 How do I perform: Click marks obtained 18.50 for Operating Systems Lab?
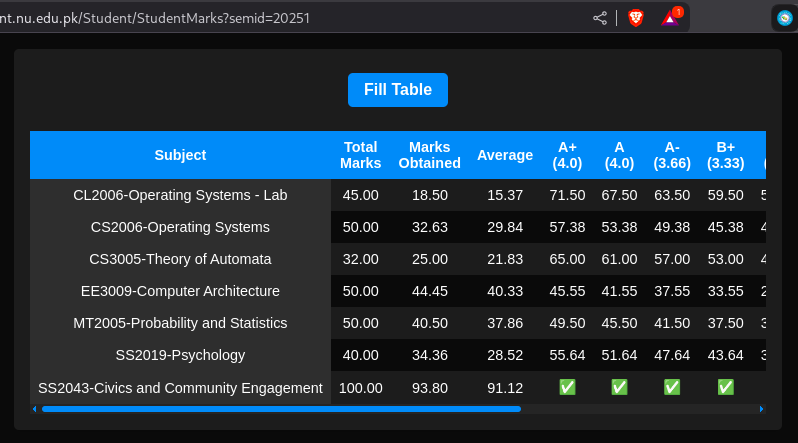coord(430,196)
